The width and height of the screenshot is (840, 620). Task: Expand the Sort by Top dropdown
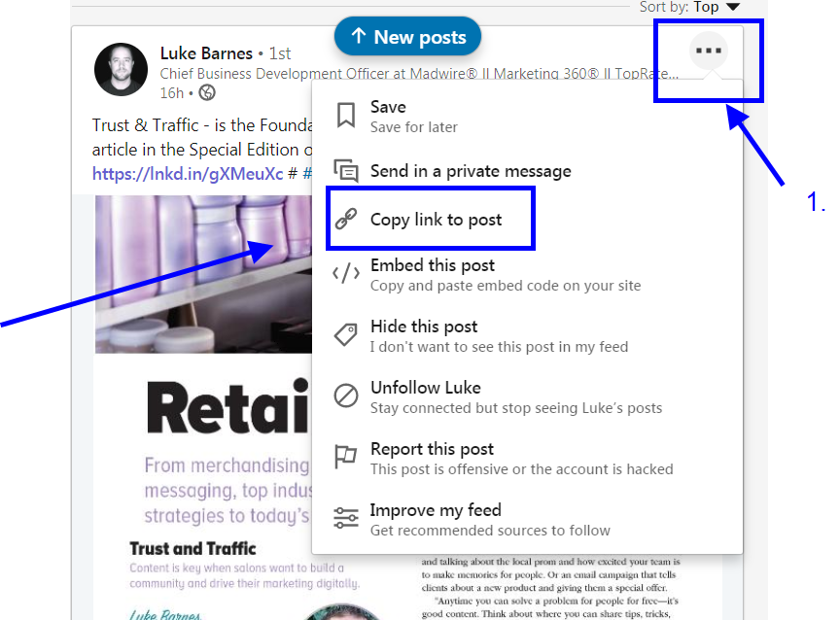tap(690, 7)
